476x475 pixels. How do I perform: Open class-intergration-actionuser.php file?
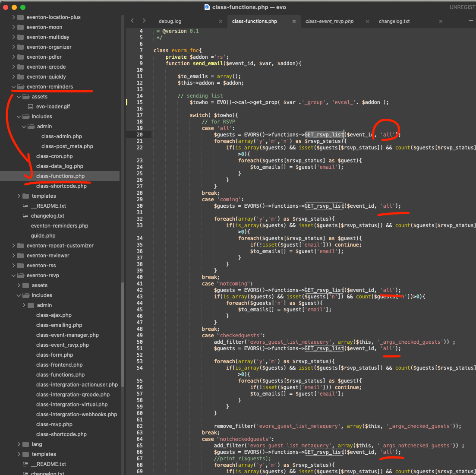[77, 384]
